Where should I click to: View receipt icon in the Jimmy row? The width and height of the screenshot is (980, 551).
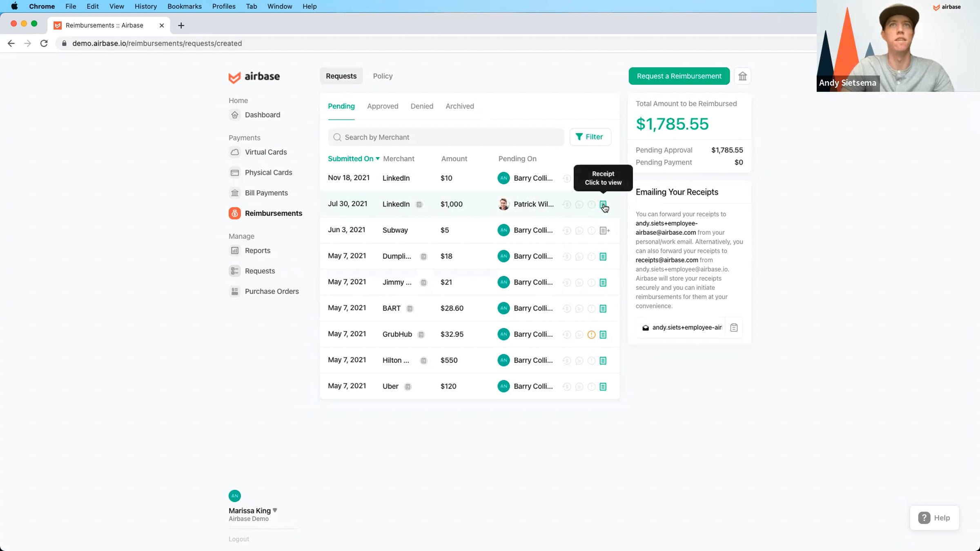[603, 282]
